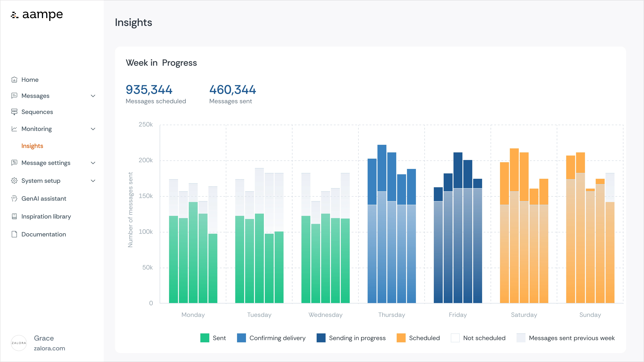Collapse the Monitoring section chevron
The height and width of the screenshot is (362, 644).
[x=93, y=129]
